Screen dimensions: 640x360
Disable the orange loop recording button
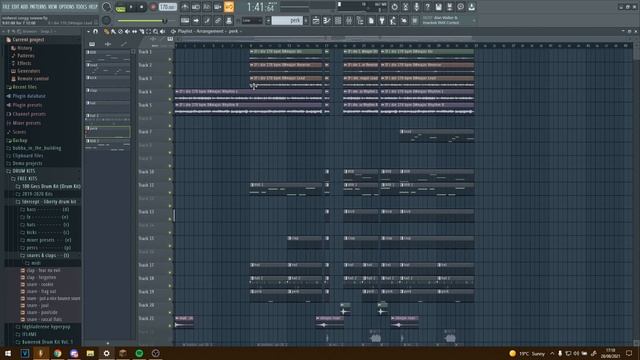229,7
